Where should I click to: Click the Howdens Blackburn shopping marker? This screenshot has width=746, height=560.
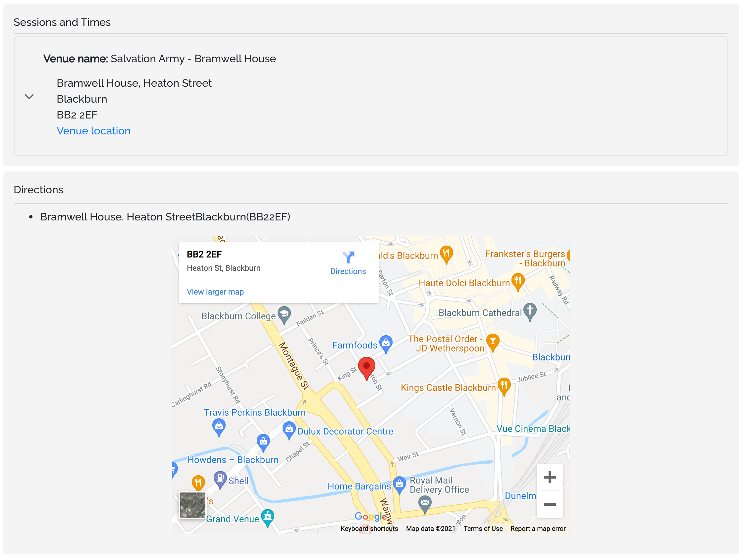263,443
